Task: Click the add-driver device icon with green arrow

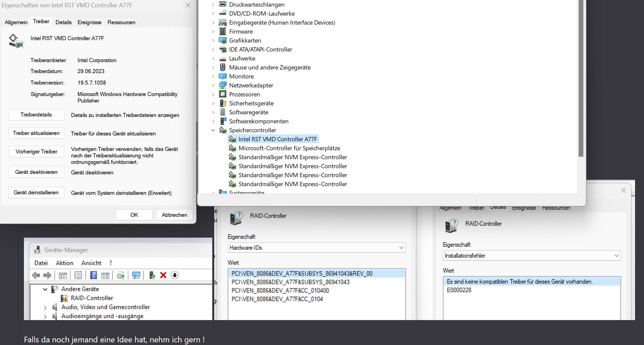Action: (x=152, y=275)
